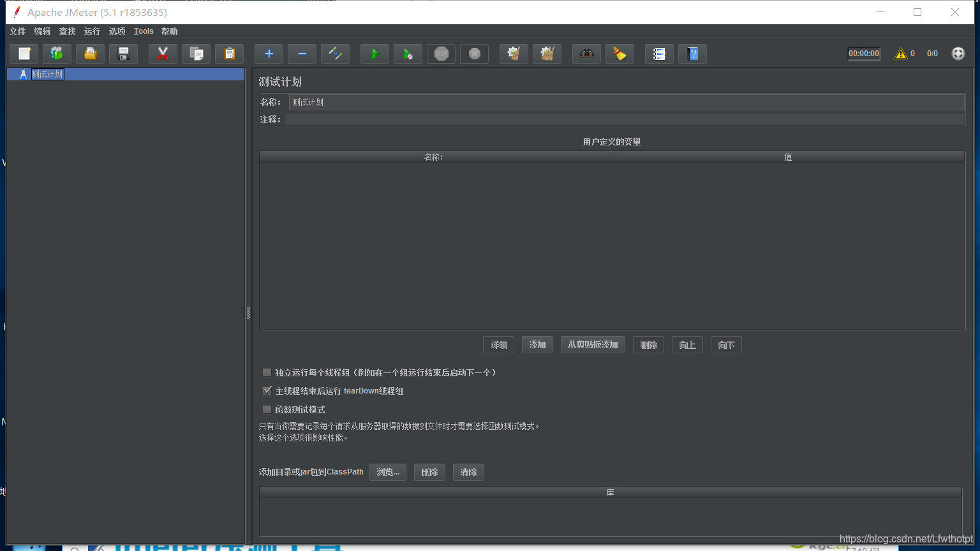Click the 从剪贴板添加 button
Viewport: 980px width, 551px height.
pos(593,345)
